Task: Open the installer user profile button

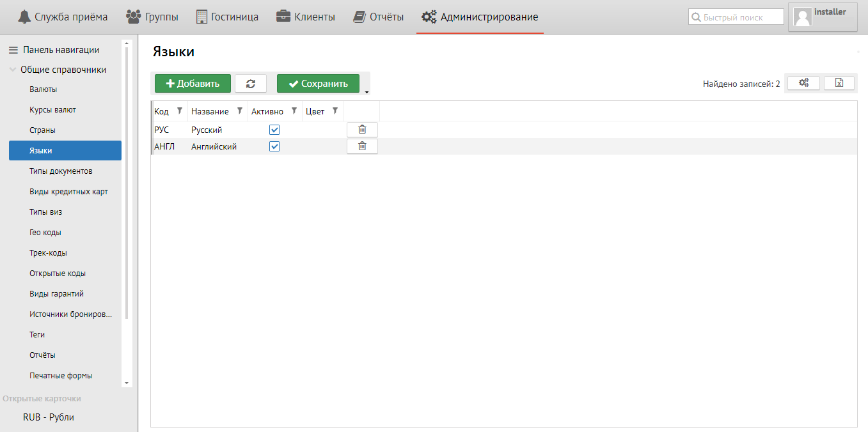Action: (x=823, y=17)
